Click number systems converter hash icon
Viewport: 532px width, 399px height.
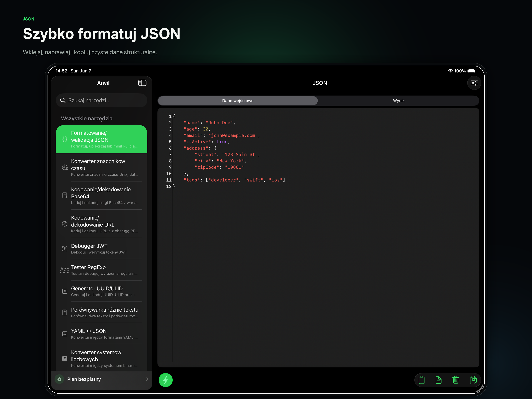65,358
